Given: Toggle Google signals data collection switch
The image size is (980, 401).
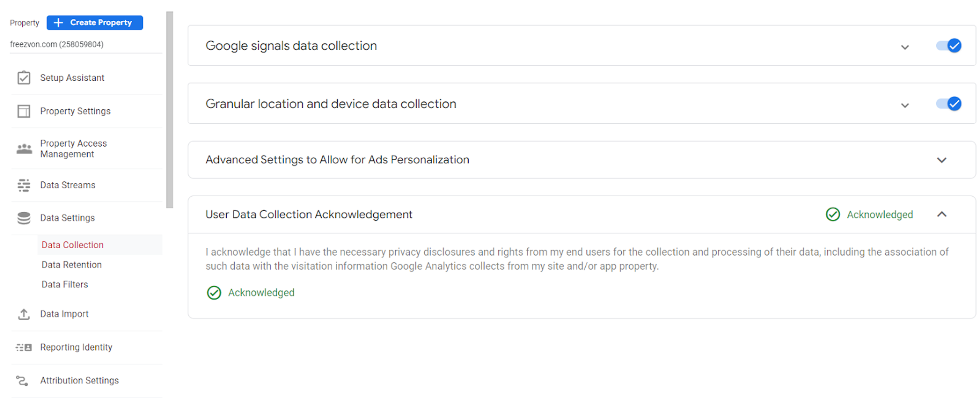Looking at the screenshot, I should click(x=948, y=46).
